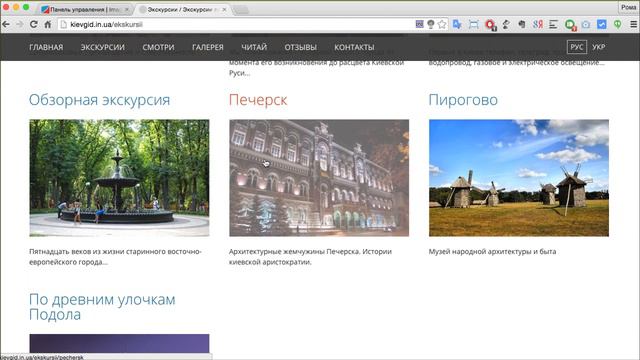Open the ГЛАВНАЯ menu item
Viewport: 640px width, 360px height.
[x=46, y=47]
